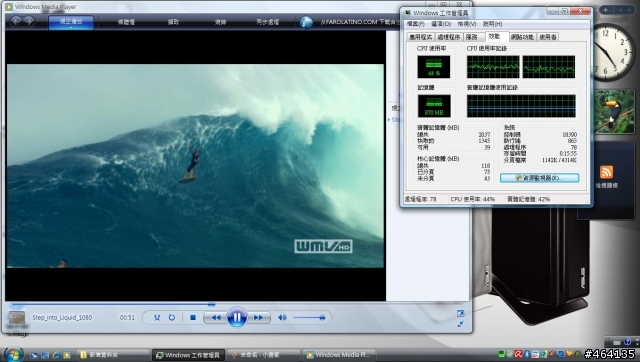Toggle repeat in Media Player
Viewport: 640px width, 362px height.
(x=172, y=318)
